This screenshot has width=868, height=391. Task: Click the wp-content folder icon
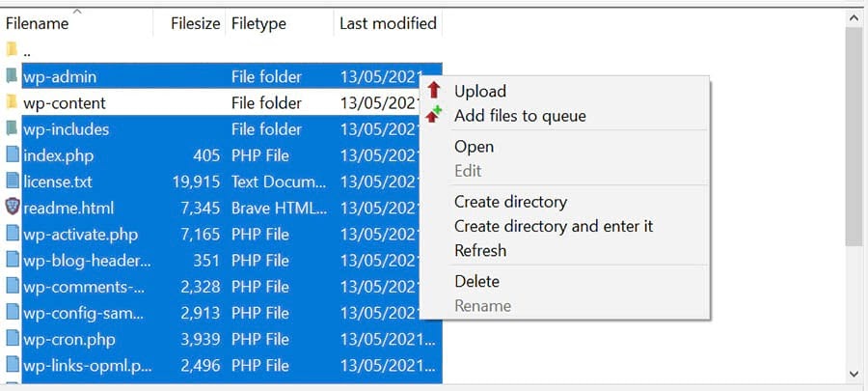coord(12,102)
